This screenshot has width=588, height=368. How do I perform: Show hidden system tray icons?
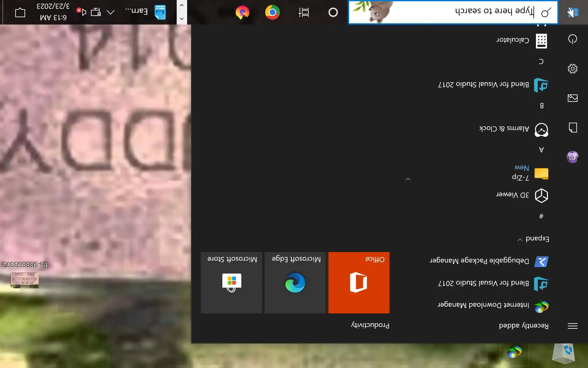(x=111, y=12)
